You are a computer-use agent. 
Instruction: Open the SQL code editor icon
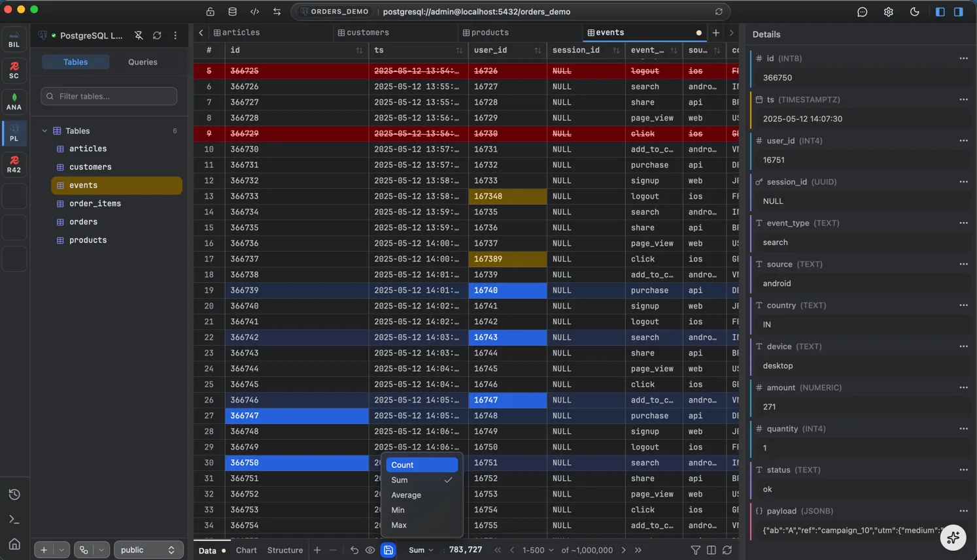[255, 12]
